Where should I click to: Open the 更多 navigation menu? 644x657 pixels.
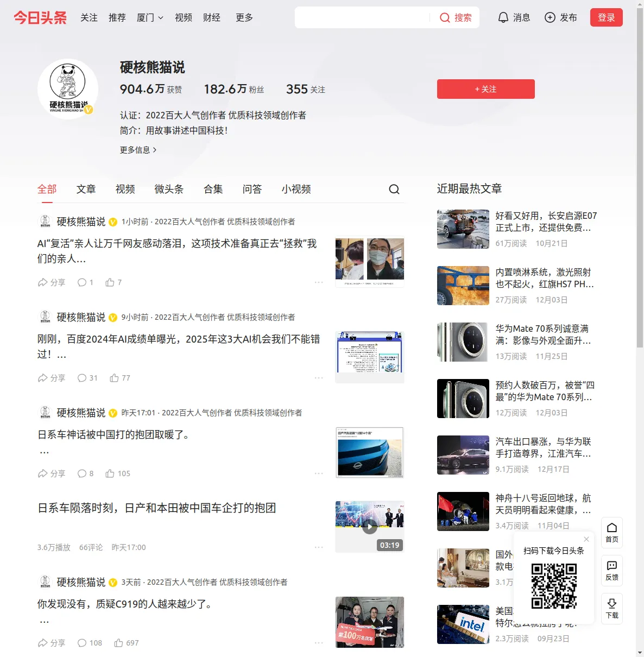click(244, 17)
